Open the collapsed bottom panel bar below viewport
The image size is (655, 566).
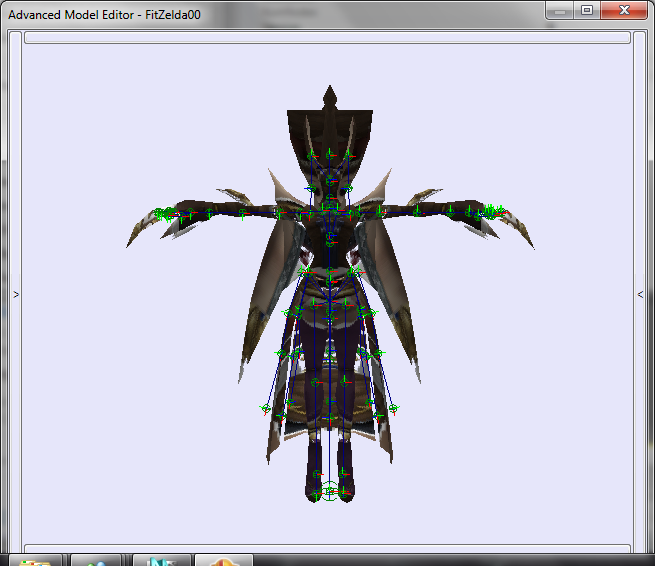coord(327,549)
